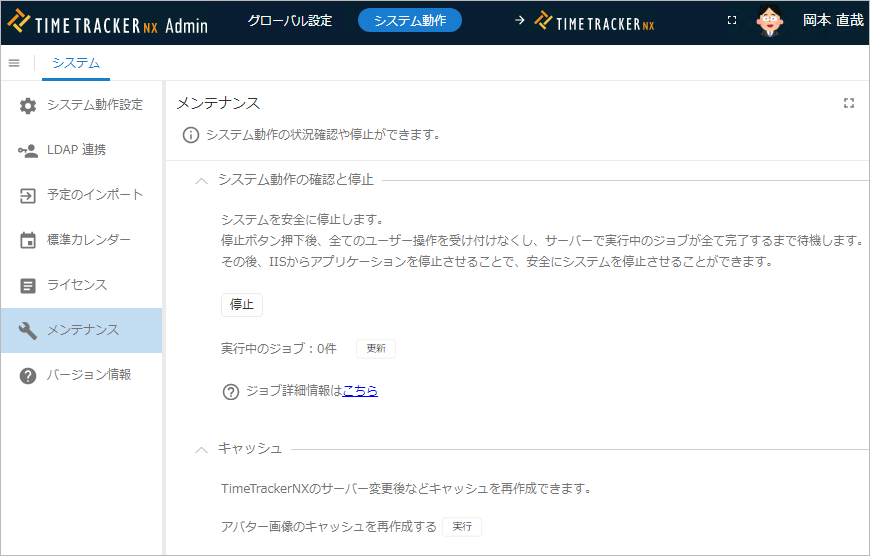Click the user avatar picture
This screenshot has height=556, width=870.
[x=769, y=21]
